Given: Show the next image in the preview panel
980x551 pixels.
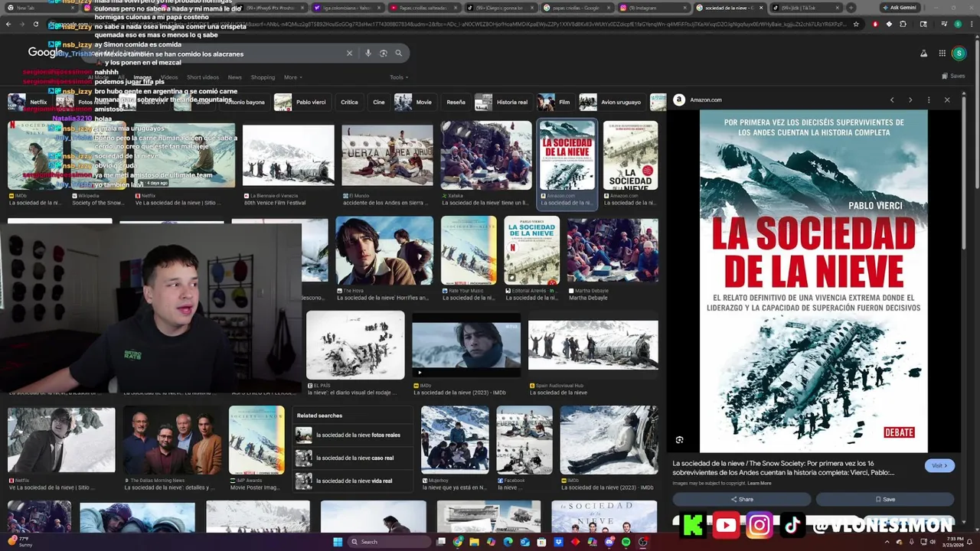Looking at the screenshot, I should point(910,99).
